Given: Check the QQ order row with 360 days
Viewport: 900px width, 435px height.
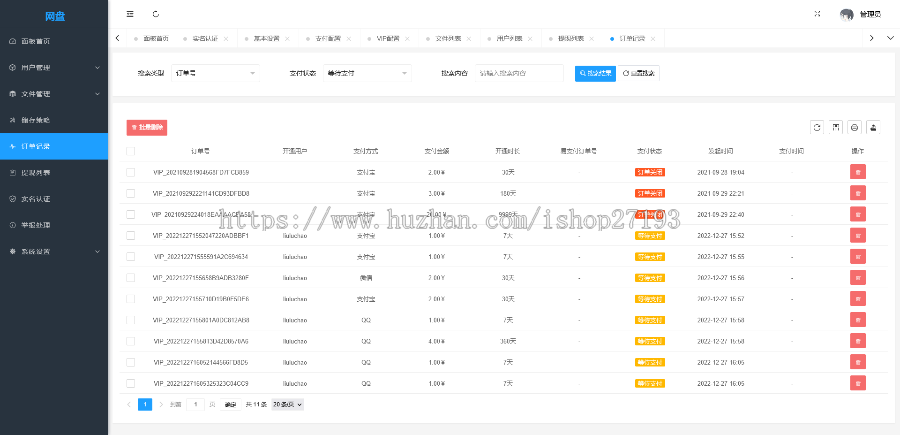Looking at the screenshot, I should tap(130, 341).
